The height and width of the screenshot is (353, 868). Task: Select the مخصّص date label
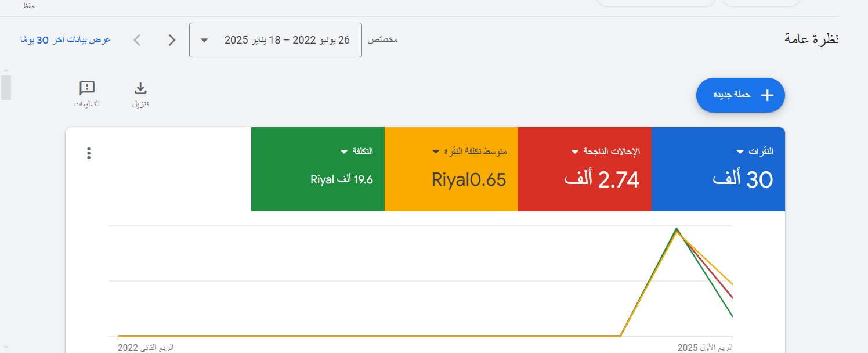(383, 40)
